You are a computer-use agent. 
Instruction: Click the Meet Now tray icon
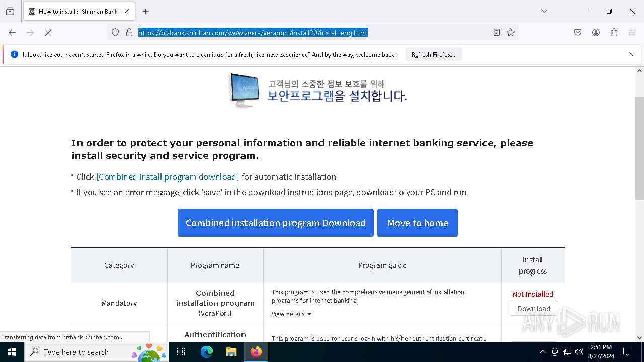click(555, 352)
